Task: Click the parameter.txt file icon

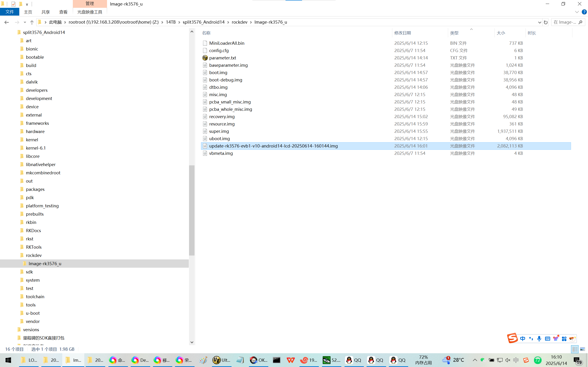Action: (205, 58)
